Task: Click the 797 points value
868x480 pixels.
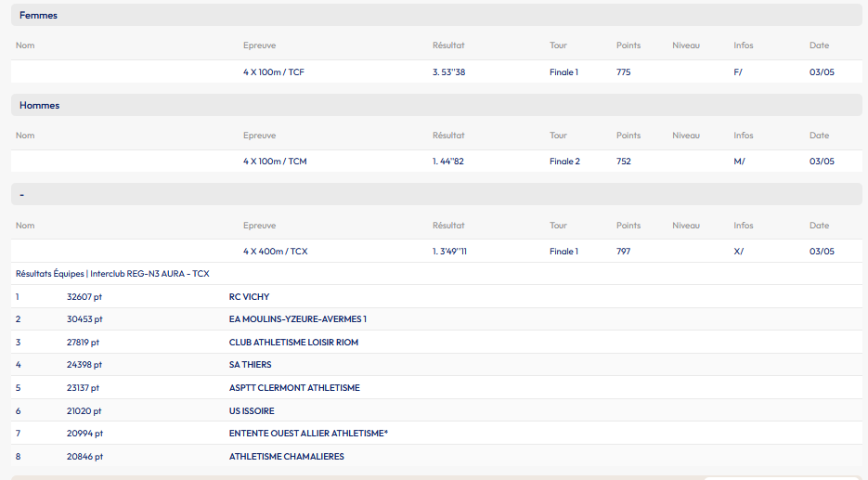Action: pyautogui.click(x=623, y=252)
